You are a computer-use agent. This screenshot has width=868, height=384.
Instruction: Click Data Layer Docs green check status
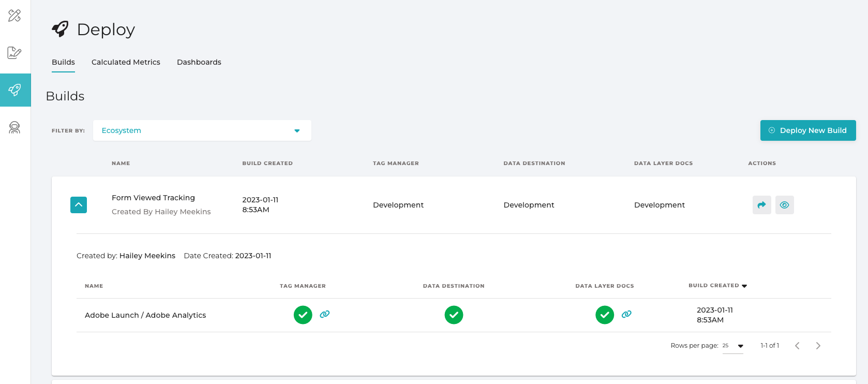pyautogui.click(x=605, y=315)
